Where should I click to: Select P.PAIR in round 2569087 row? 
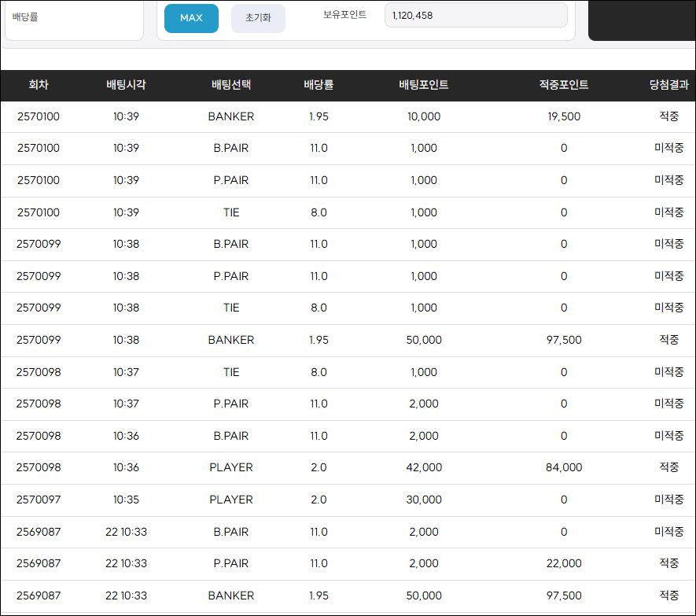click(x=231, y=563)
